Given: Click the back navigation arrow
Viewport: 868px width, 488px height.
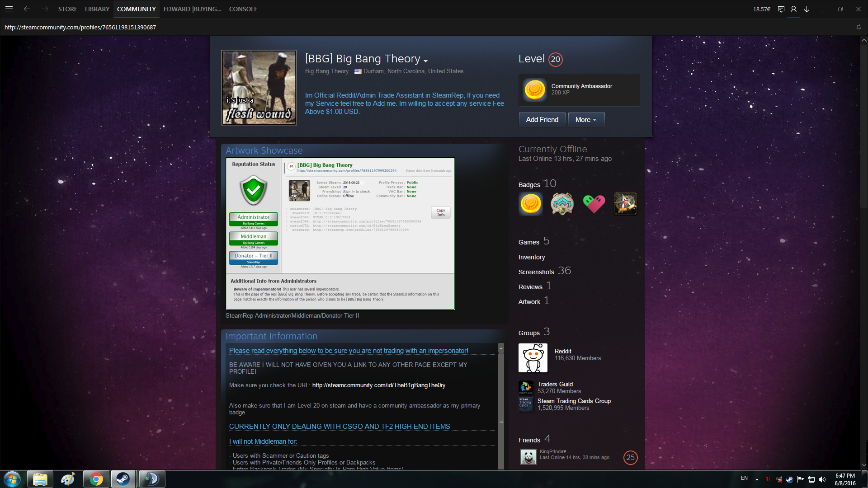Looking at the screenshot, I should pyautogui.click(x=27, y=9).
